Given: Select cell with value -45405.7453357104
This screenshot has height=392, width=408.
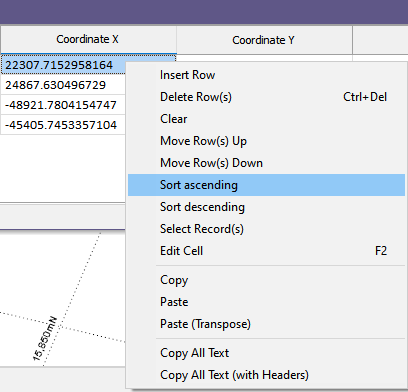Looking at the screenshot, I should tap(63, 125).
